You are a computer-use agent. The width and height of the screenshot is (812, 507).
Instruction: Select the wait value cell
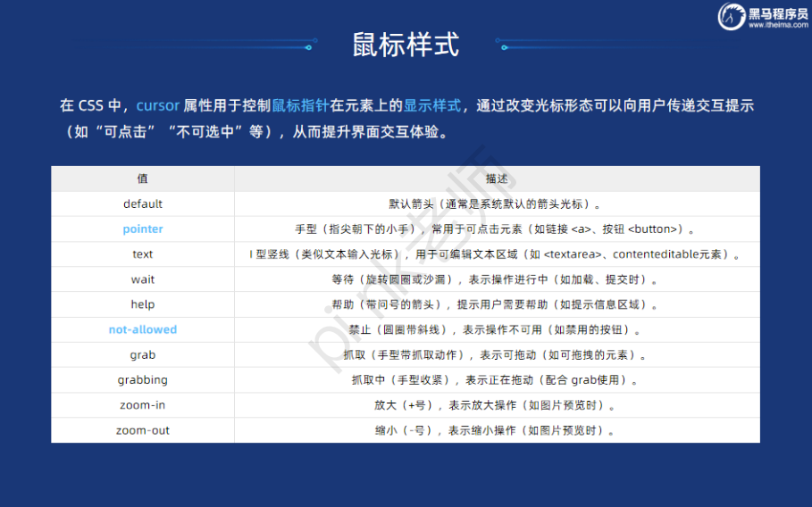(x=142, y=279)
